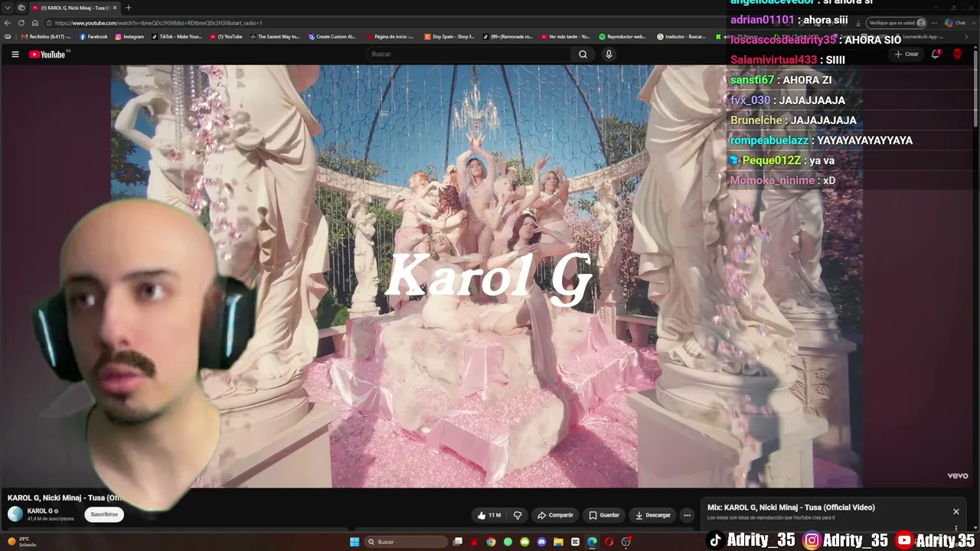Like the Tusa video

[488, 515]
